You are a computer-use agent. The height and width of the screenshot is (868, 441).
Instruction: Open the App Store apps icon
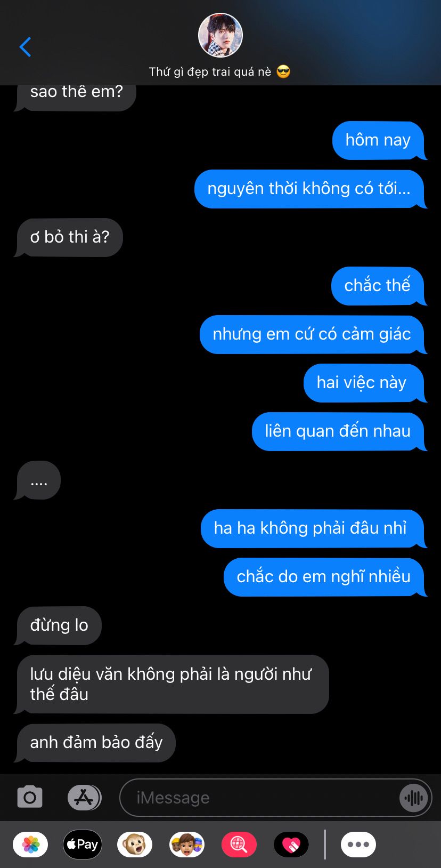point(84,798)
